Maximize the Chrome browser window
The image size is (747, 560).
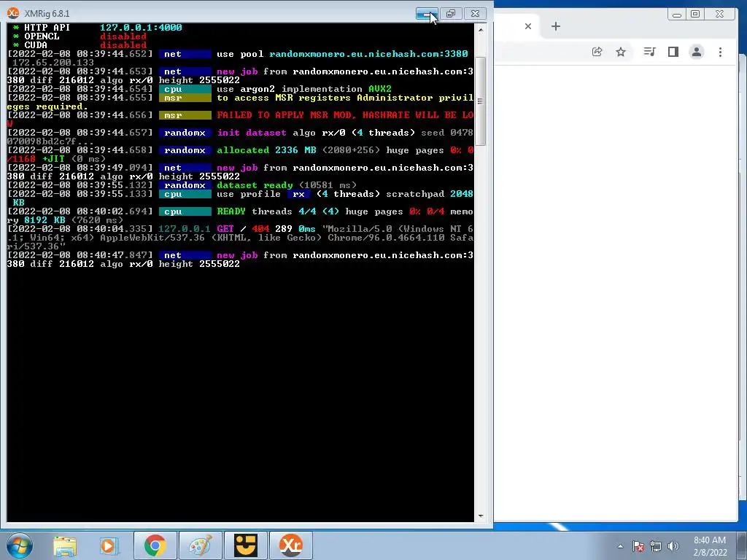[695, 15]
